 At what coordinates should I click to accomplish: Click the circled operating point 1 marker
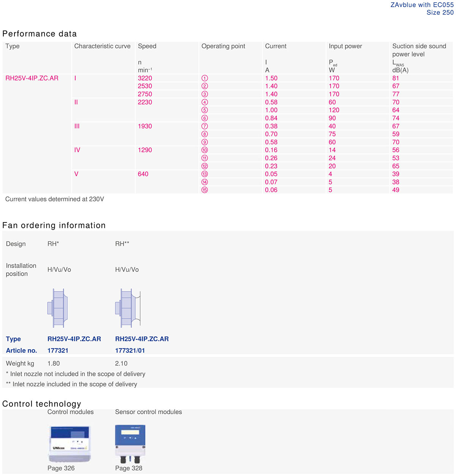tap(205, 78)
